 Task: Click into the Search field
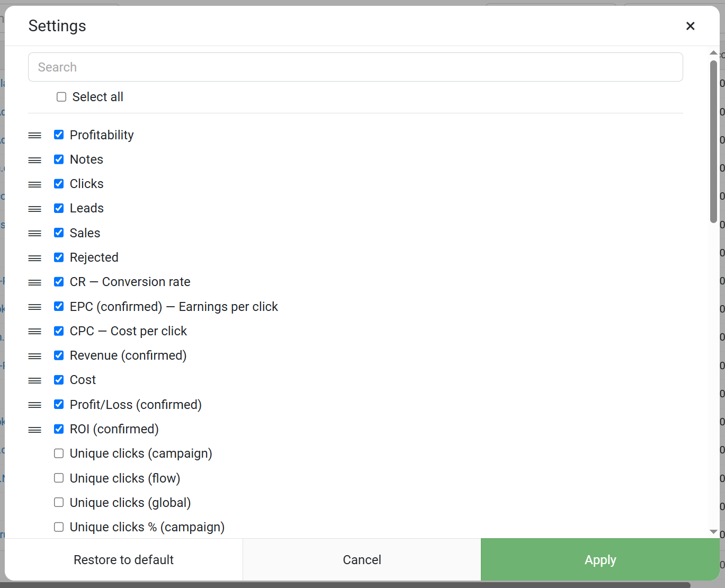(355, 67)
